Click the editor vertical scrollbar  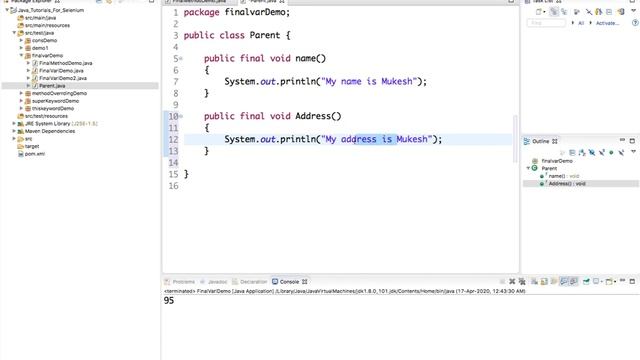pos(515,139)
